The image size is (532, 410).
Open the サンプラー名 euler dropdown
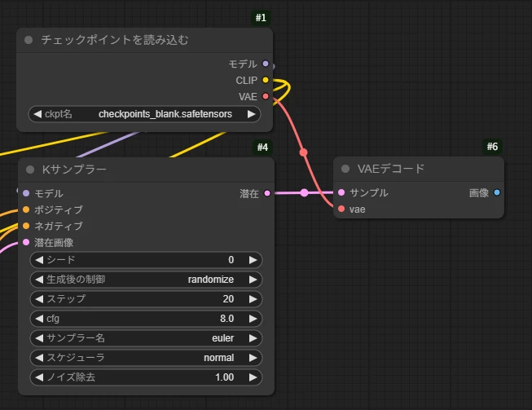145,338
